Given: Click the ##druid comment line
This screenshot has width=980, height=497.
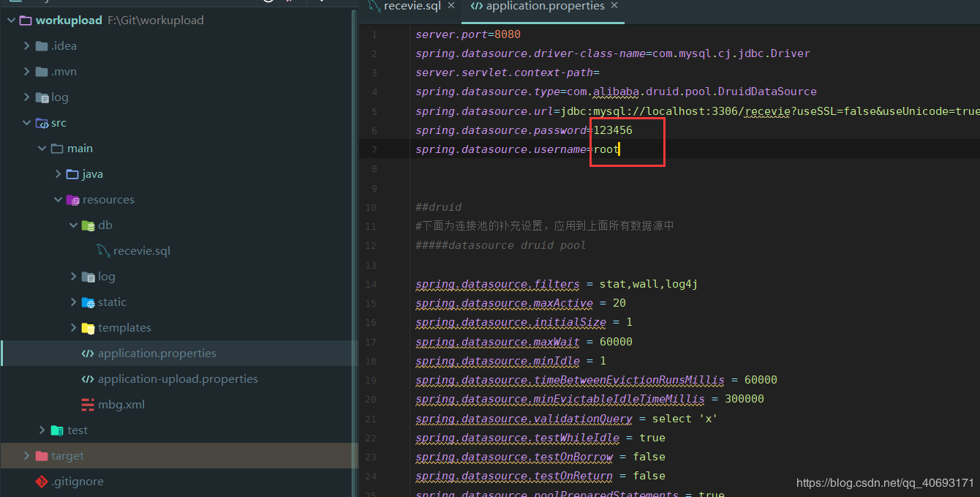Looking at the screenshot, I should coord(439,207).
